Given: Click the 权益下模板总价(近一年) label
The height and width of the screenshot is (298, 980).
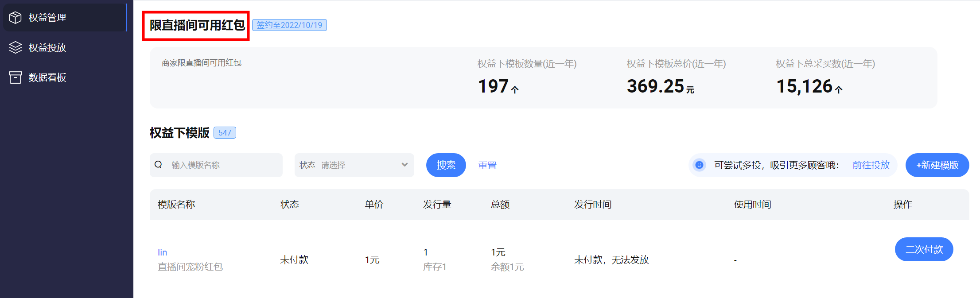Looking at the screenshot, I should click(x=677, y=64).
